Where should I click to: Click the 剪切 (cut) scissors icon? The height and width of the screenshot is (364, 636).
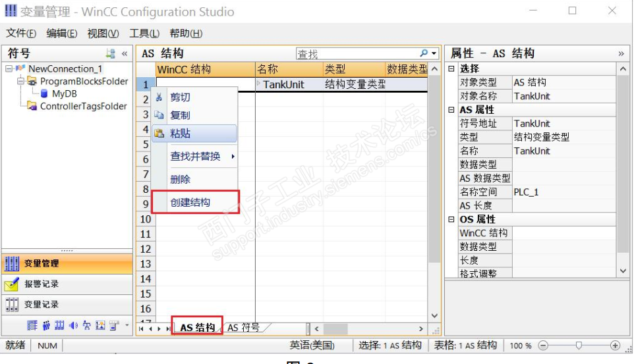pos(159,97)
